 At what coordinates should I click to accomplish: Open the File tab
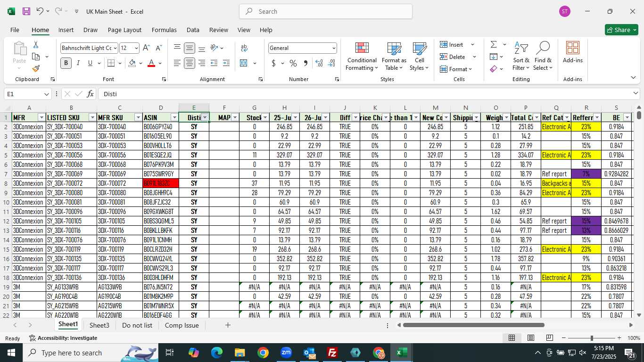[x=15, y=30]
